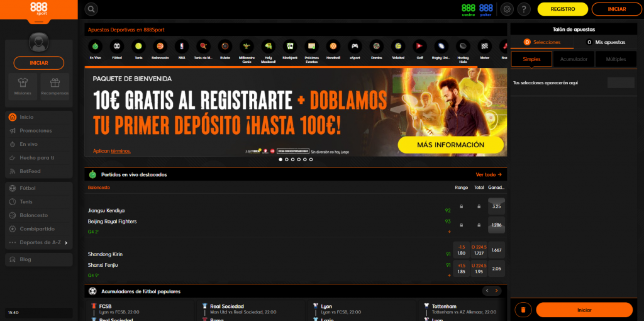Screen dimensions: 644x321
Task: Click the yellow REGISTRO button
Action: (x=563, y=9)
